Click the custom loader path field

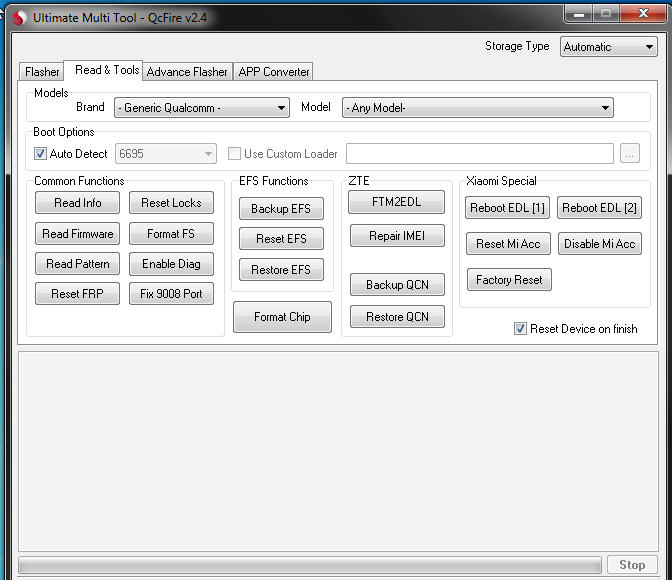pos(480,153)
